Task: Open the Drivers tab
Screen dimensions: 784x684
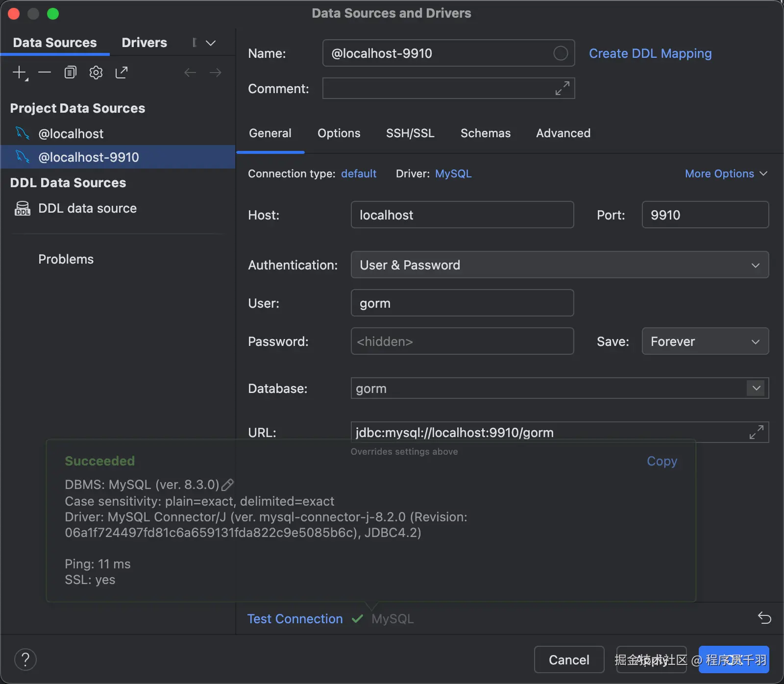Action: point(144,43)
